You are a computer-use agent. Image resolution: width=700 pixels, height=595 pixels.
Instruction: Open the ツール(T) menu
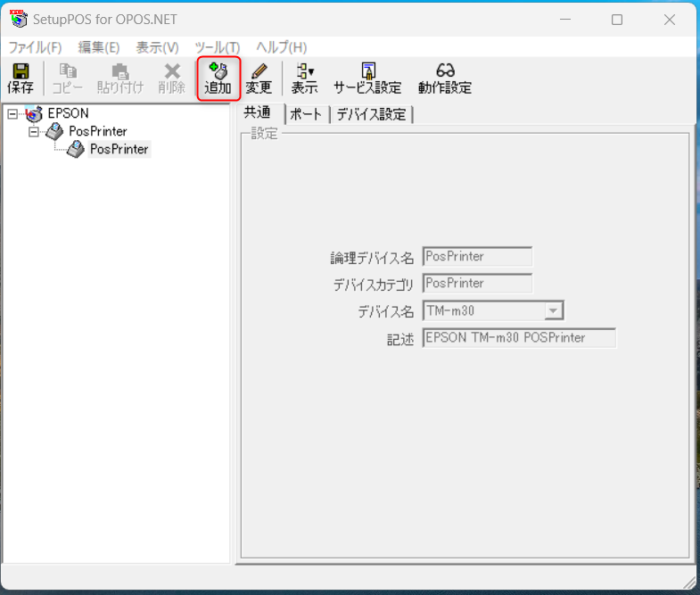point(218,47)
